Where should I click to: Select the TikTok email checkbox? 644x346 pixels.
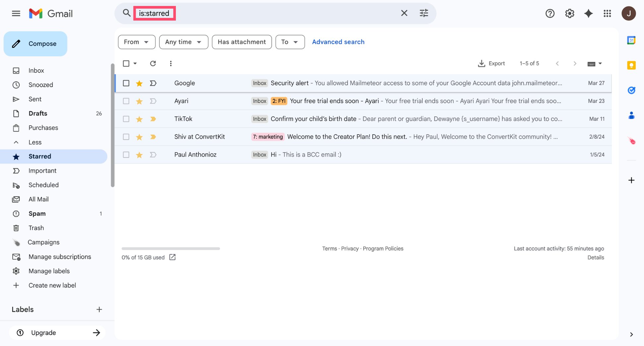tap(126, 119)
